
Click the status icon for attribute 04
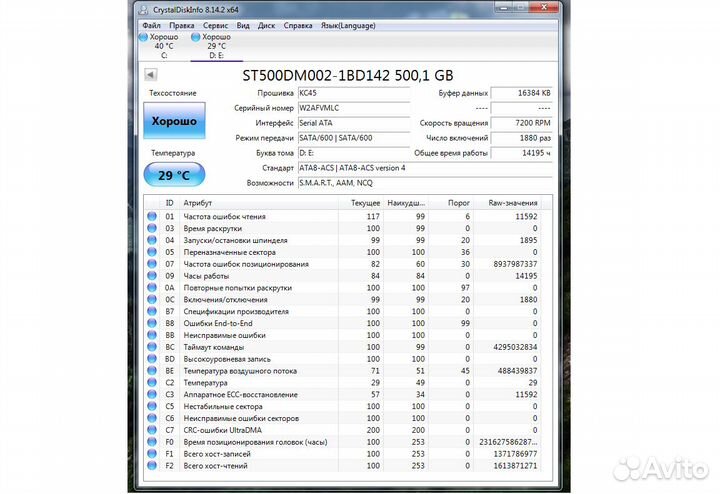(152, 240)
